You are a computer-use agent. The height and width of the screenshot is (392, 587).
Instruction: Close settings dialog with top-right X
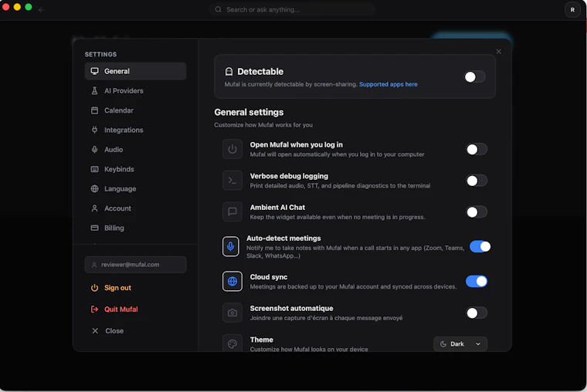click(x=498, y=52)
